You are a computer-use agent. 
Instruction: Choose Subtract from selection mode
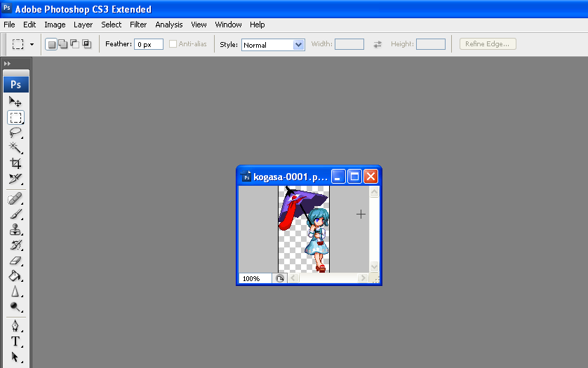click(75, 44)
